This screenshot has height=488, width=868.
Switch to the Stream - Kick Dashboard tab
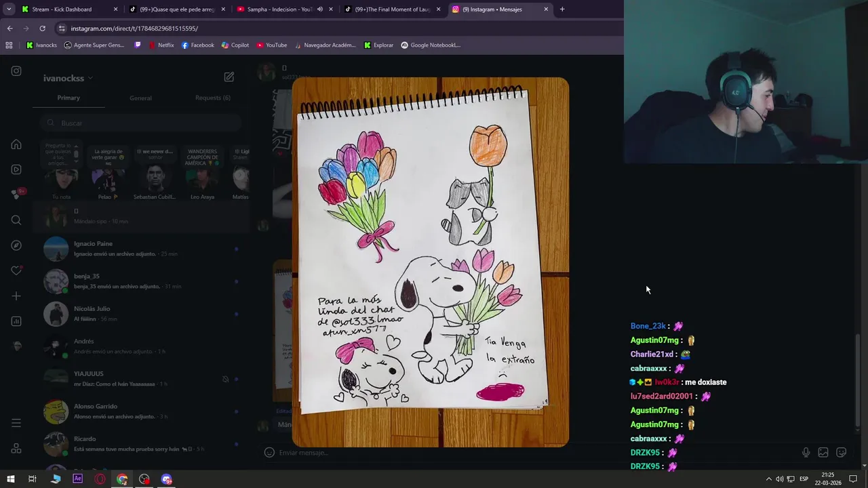click(x=68, y=9)
